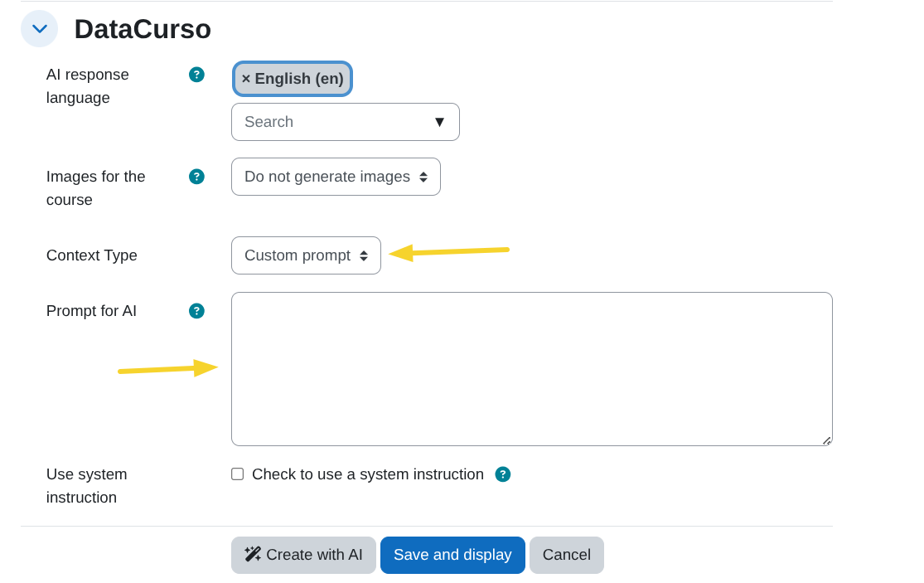Click the Check to use a system instruction label
Viewport: 924px width, 583px height.
(368, 474)
